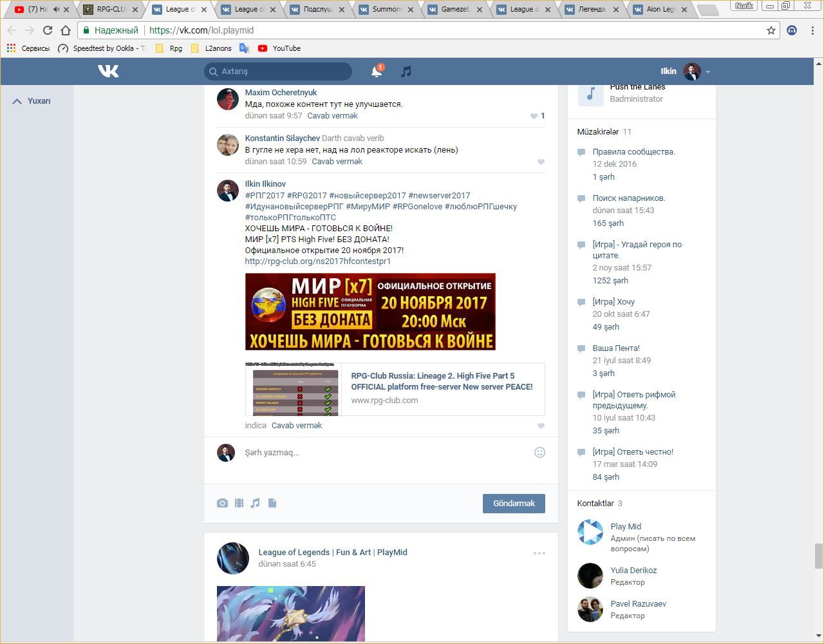Open the new tab button
The width and height of the screenshot is (824, 644).
click(x=708, y=10)
